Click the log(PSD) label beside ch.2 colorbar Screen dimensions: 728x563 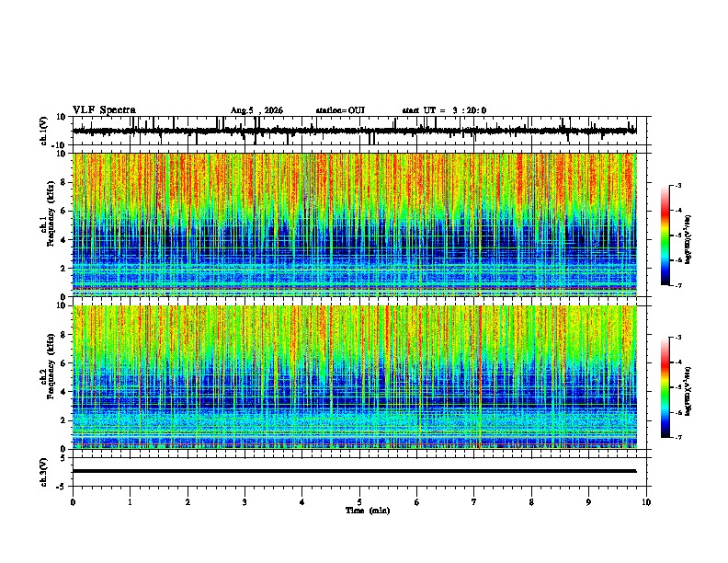688,391
